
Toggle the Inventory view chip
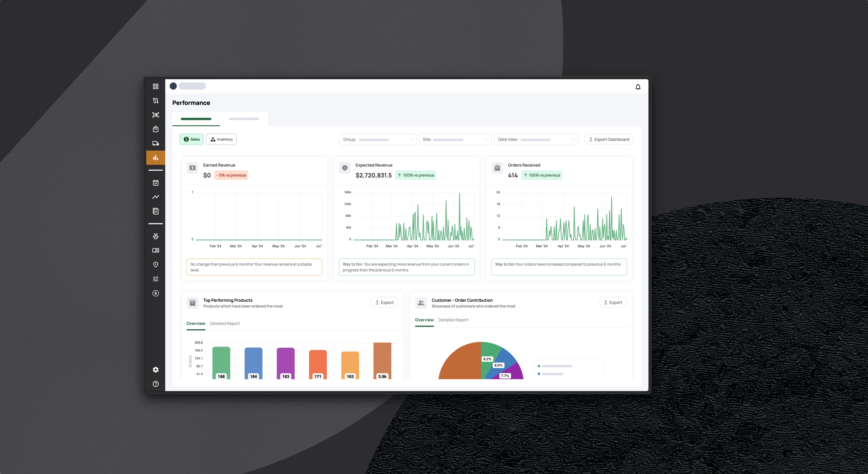221,139
